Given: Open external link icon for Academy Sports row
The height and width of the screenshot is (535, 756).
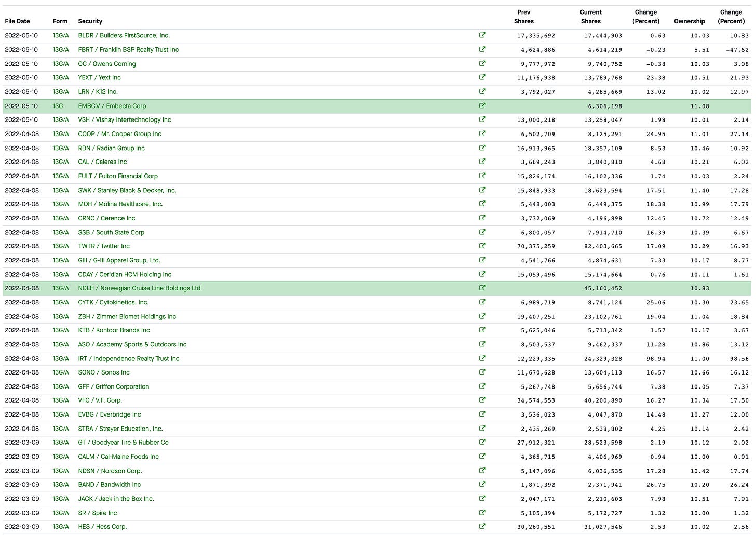Looking at the screenshot, I should click(x=482, y=344).
